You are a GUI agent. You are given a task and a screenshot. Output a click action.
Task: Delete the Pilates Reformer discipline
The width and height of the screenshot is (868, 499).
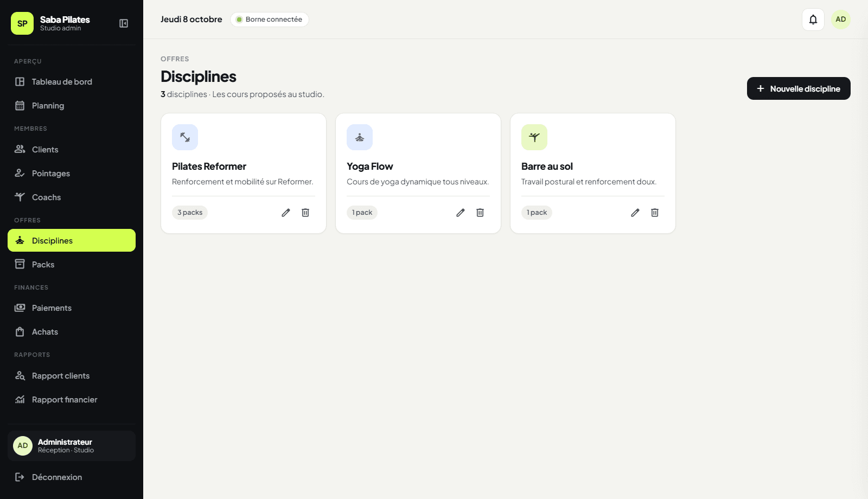305,213
